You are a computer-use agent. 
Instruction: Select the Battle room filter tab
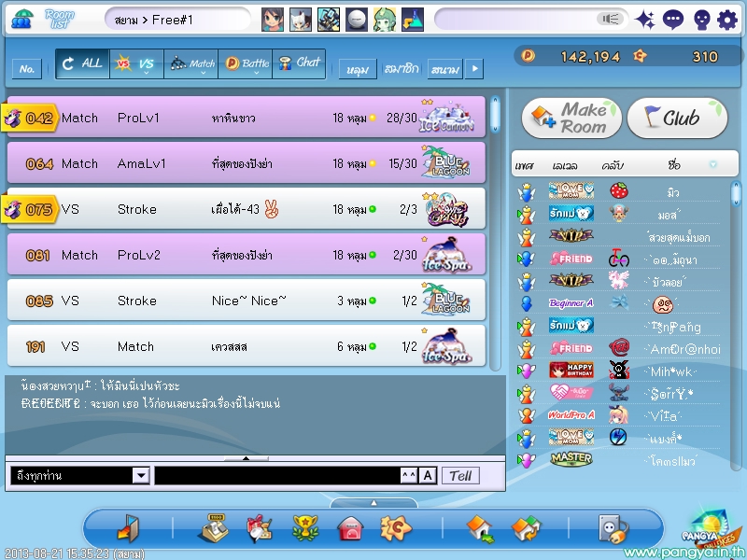tap(246, 63)
